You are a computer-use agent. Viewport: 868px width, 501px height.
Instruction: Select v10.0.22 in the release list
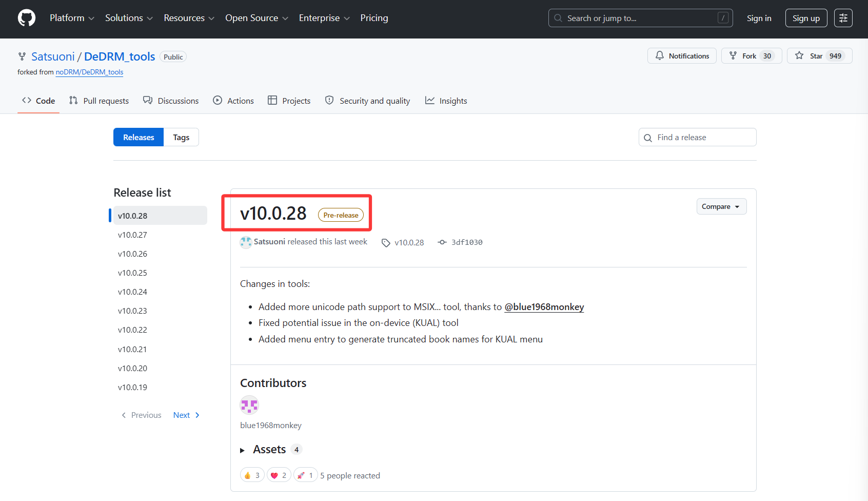[x=160, y=330]
